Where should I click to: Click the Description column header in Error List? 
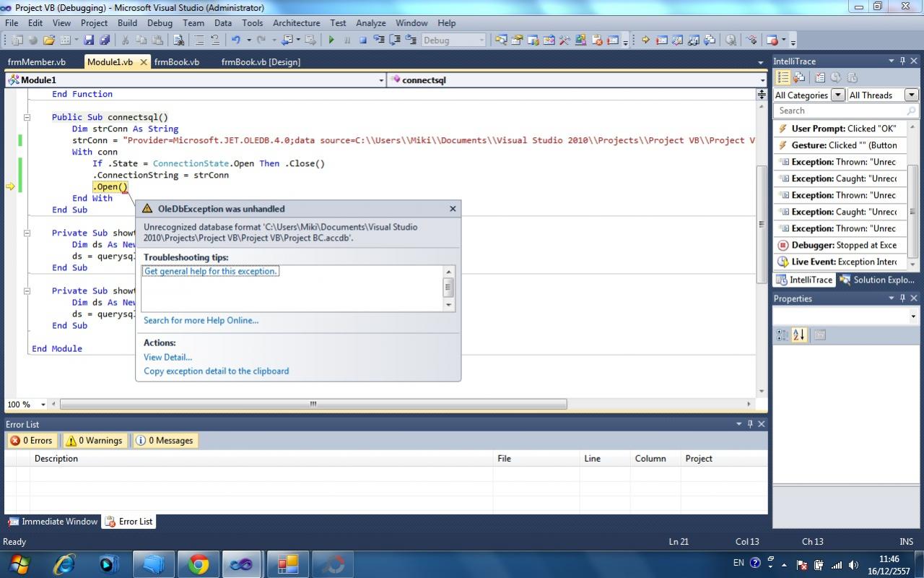click(x=262, y=459)
